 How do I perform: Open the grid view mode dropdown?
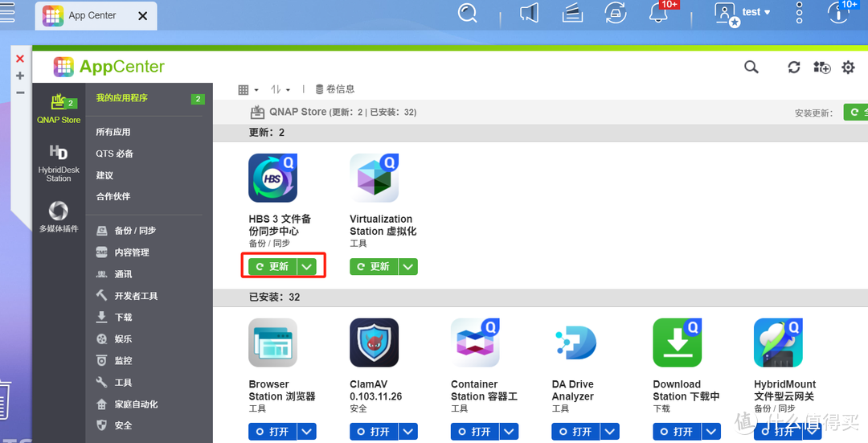(248, 90)
